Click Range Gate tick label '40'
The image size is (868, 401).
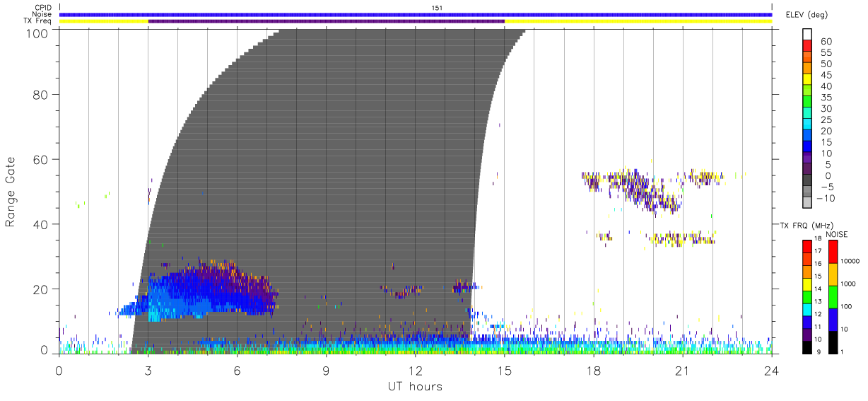[40, 223]
